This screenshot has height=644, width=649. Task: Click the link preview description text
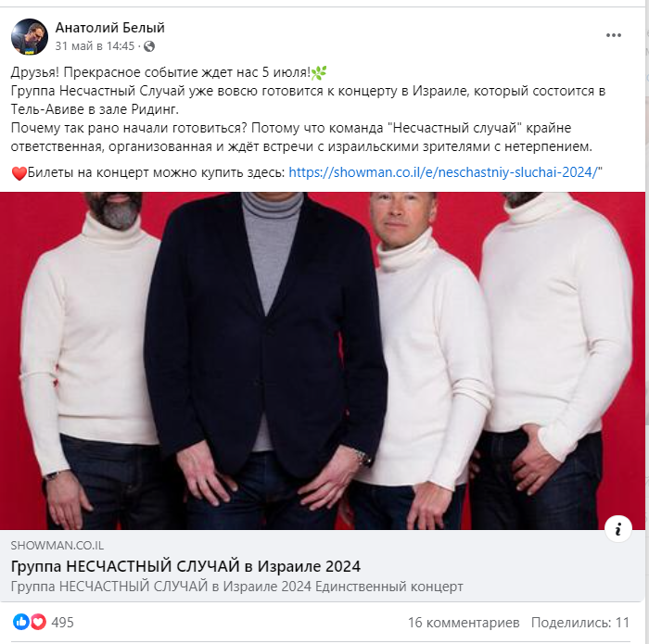236,587
